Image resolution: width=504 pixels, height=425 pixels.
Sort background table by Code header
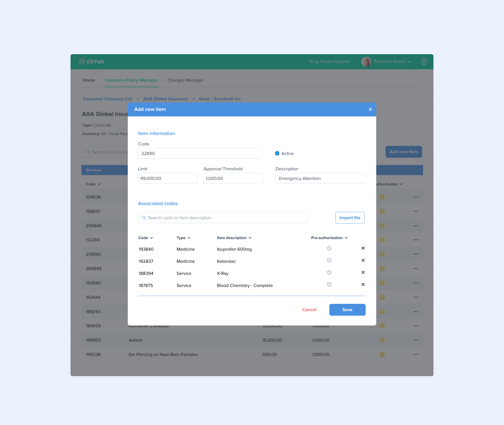(93, 184)
